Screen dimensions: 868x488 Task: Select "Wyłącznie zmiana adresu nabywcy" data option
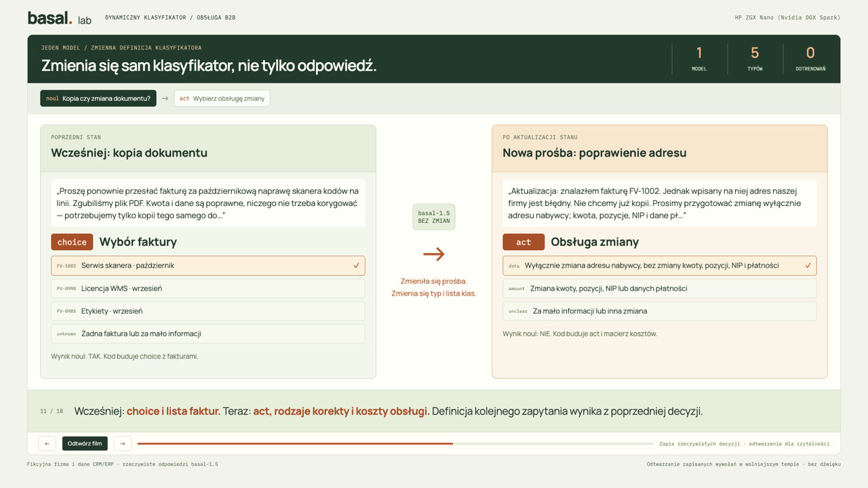659,266
